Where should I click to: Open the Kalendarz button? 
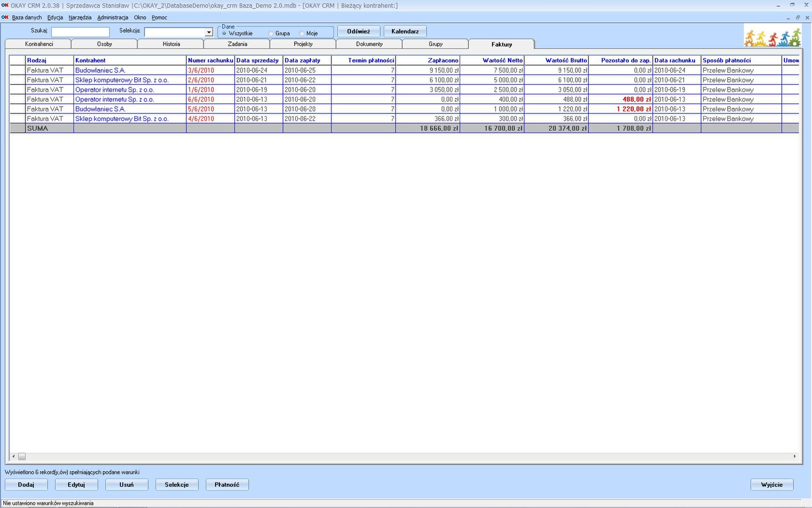click(x=405, y=31)
